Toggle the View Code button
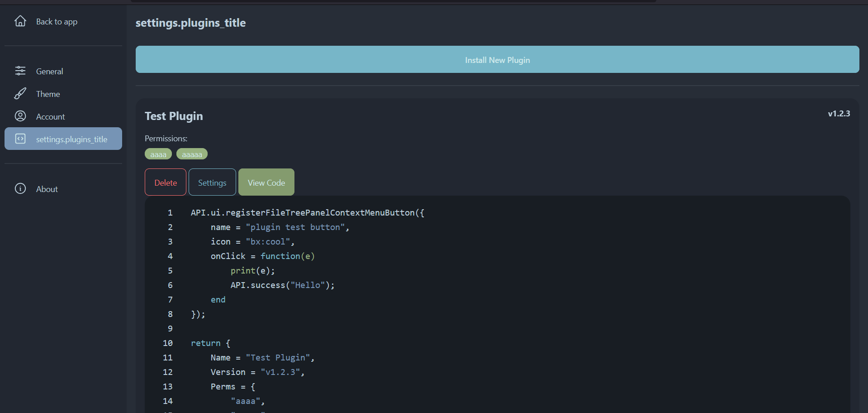 (266, 182)
